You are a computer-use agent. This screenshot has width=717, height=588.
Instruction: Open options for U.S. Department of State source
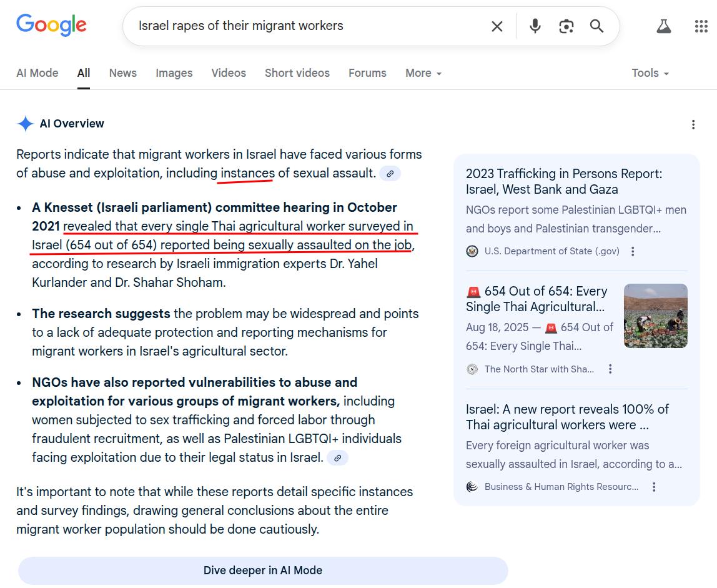pyautogui.click(x=633, y=251)
